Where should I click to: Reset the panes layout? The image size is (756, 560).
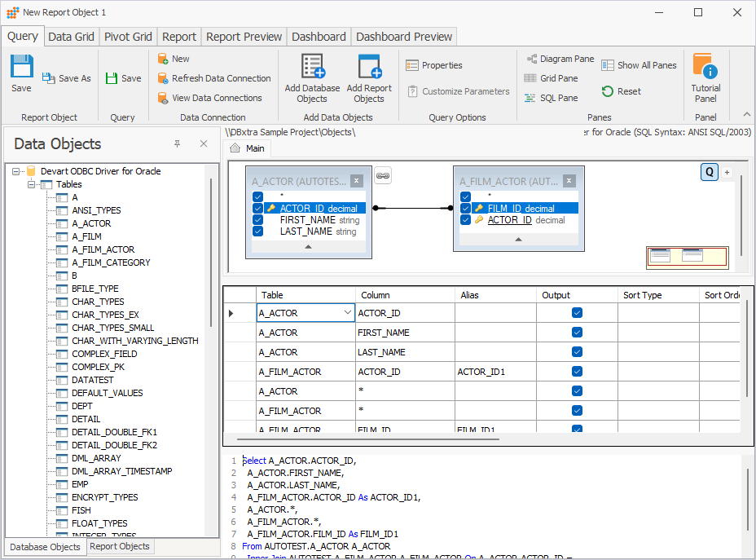(622, 91)
